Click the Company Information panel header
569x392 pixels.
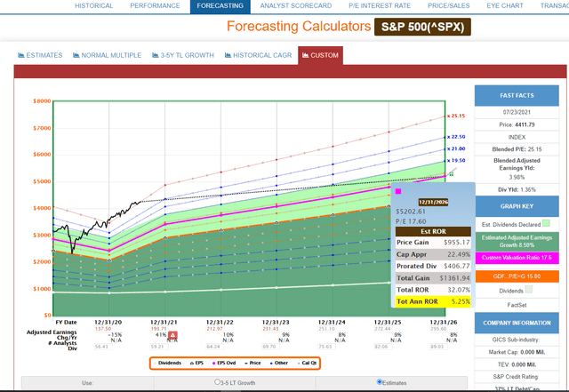tap(517, 323)
